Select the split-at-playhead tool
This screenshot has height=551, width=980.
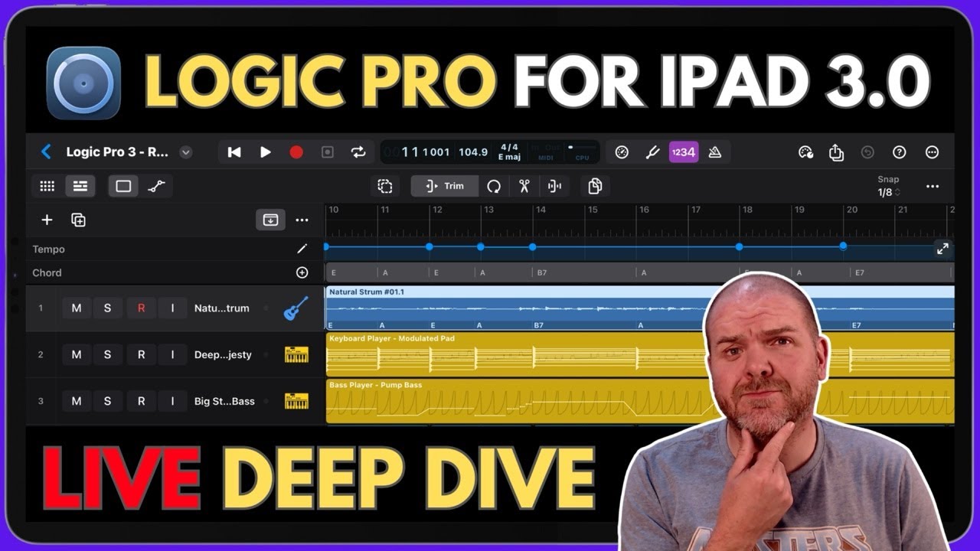coord(555,186)
